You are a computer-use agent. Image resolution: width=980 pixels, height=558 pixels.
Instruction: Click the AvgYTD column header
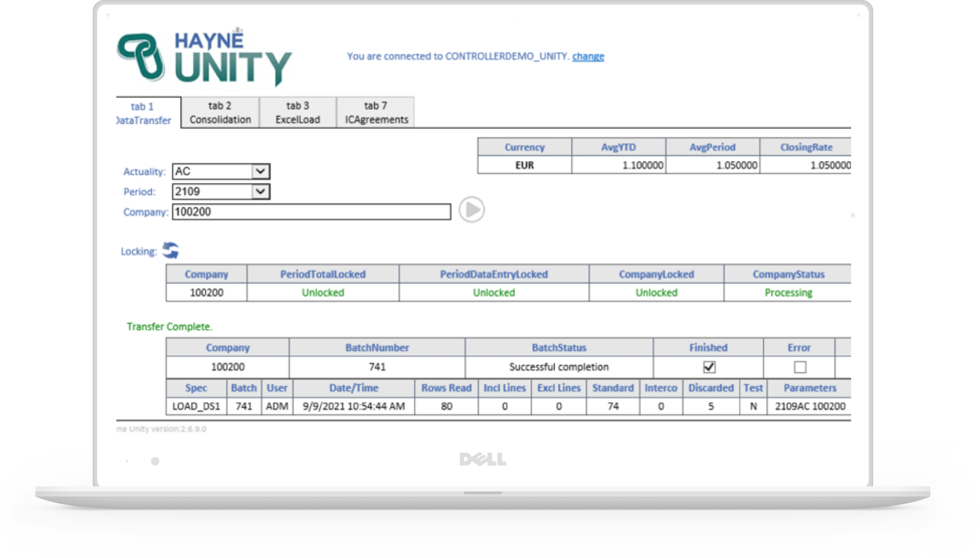(619, 147)
